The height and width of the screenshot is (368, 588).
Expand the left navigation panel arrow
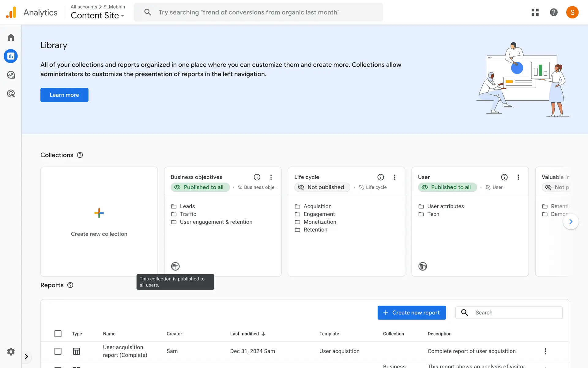click(26, 356)
